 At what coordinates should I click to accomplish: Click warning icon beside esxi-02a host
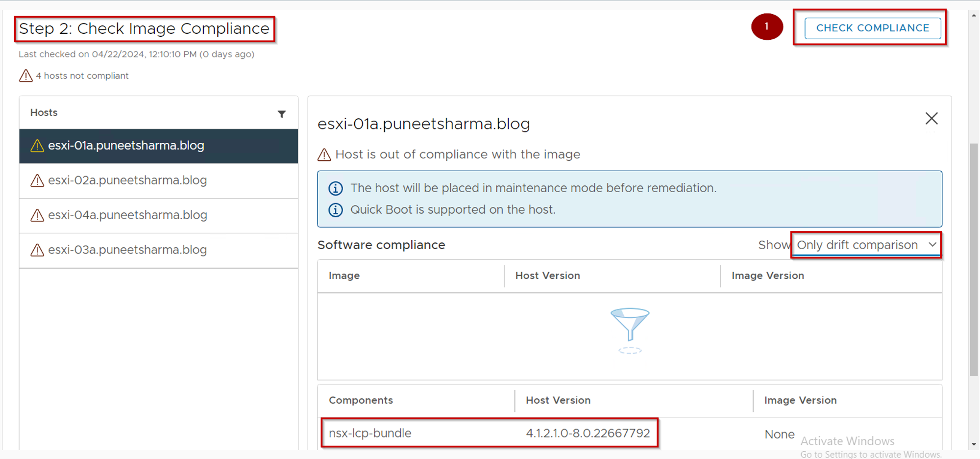pos(37,181)
